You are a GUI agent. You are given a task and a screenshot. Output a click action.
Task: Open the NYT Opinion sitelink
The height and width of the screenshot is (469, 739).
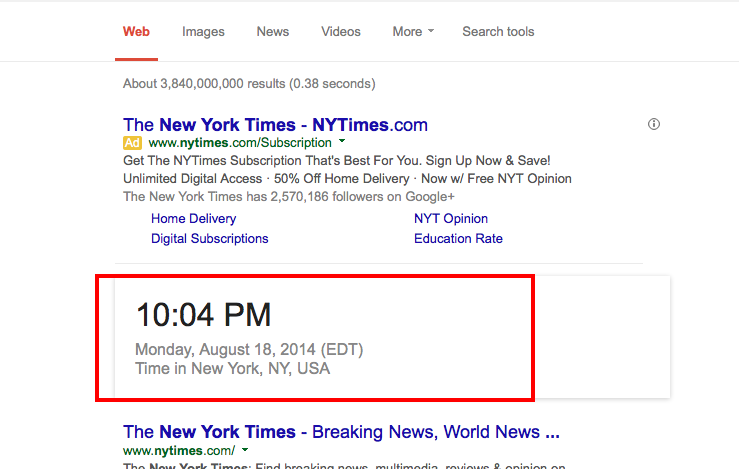point(451,219)
